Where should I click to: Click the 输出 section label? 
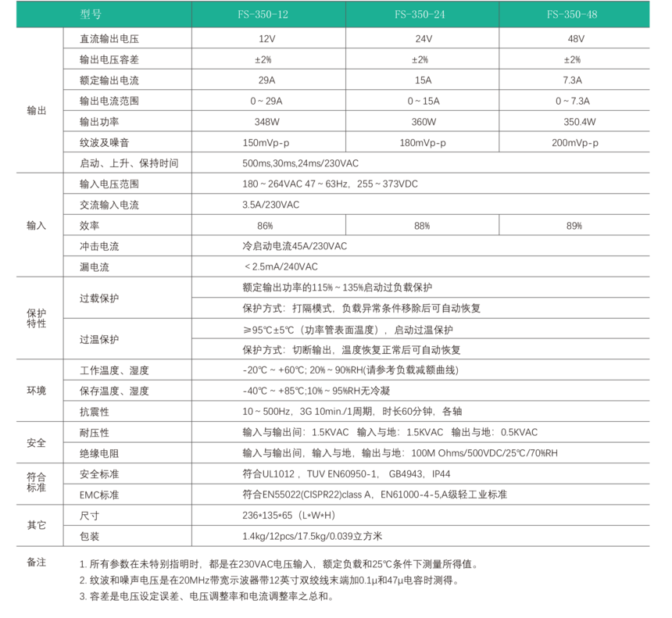point(37,111)
